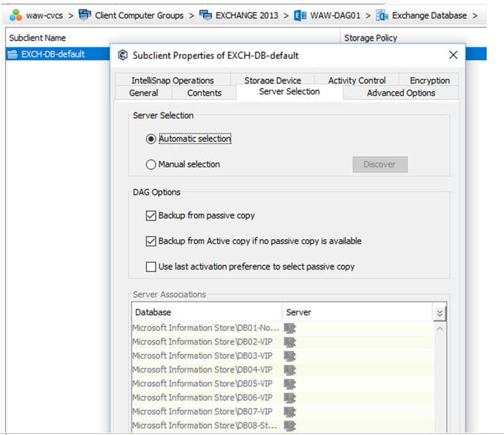The height and width of the screenshot is (435, 504).
Task: Uncheck Backup from passive copy
Action: pyautogui.click(x=150, y=216)
